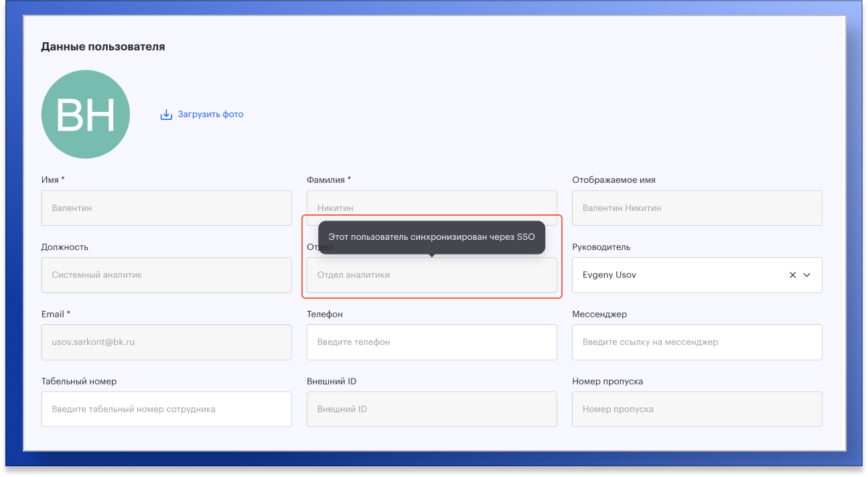
Task: Click the Email field usov.sarkont@bk.ru
Action: click(166, 342)
